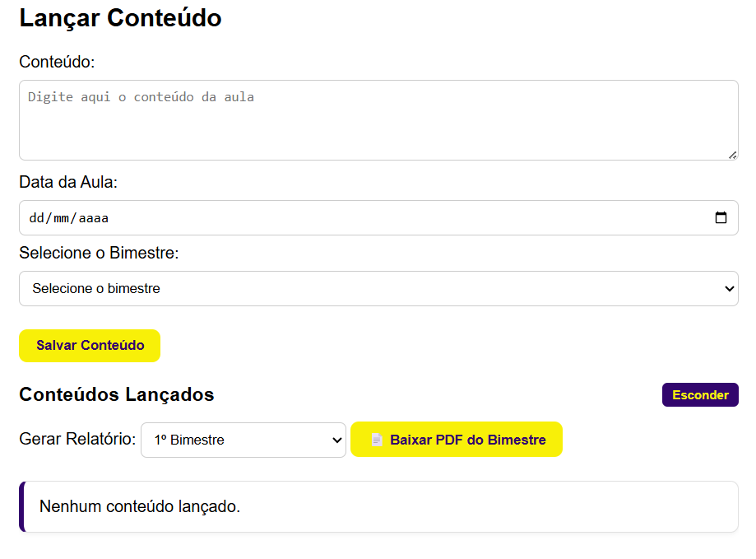
Task: Click the Gerar Relatório label
Action: pyautogui.click(x=76, y=440)
